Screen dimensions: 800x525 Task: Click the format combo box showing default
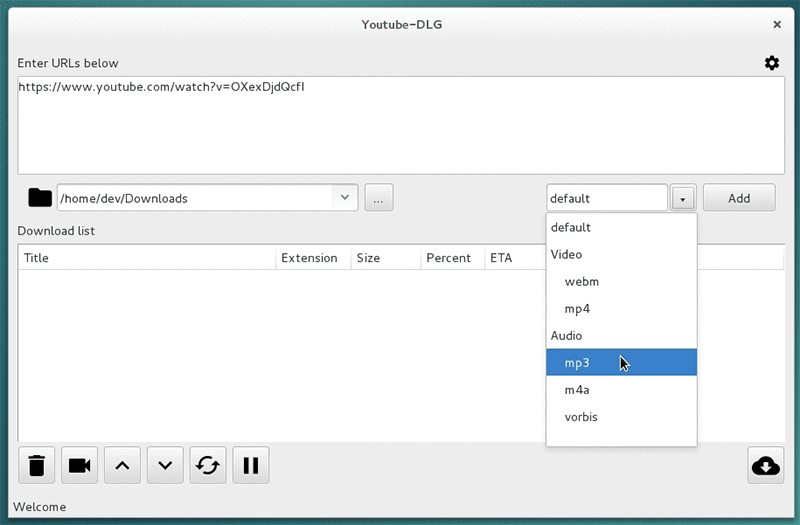[606, 198]
